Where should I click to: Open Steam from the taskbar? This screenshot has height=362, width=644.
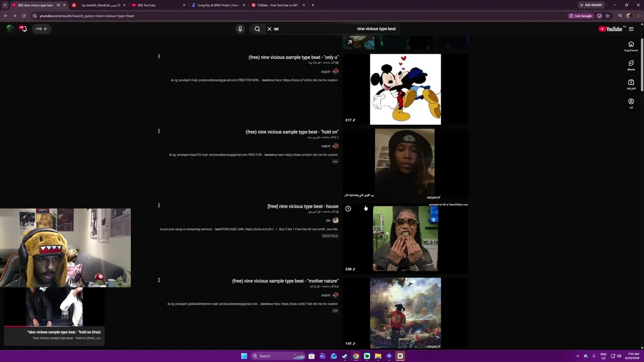pos(345,356)
